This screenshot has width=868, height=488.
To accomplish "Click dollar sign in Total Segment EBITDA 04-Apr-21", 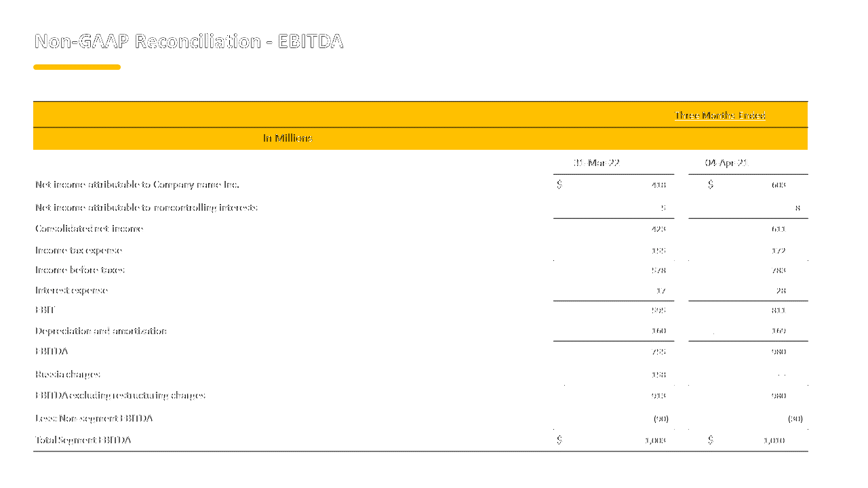I will click(x=710, y=440).
